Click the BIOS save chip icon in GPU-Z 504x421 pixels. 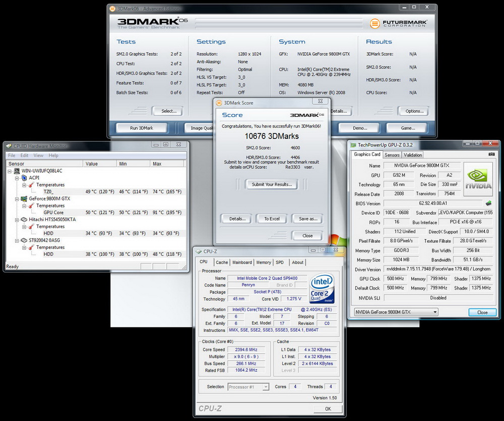488,203
